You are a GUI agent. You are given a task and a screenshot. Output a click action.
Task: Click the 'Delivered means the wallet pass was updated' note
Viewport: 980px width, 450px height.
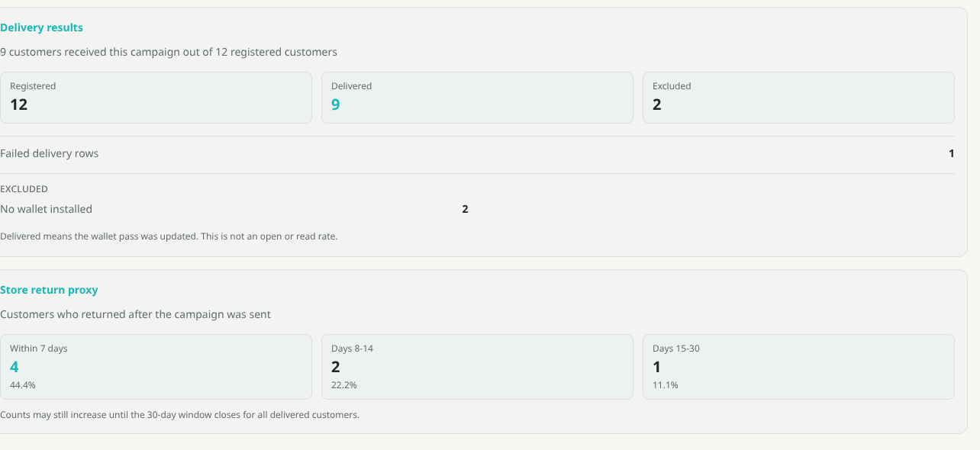(x=169, y=236)
